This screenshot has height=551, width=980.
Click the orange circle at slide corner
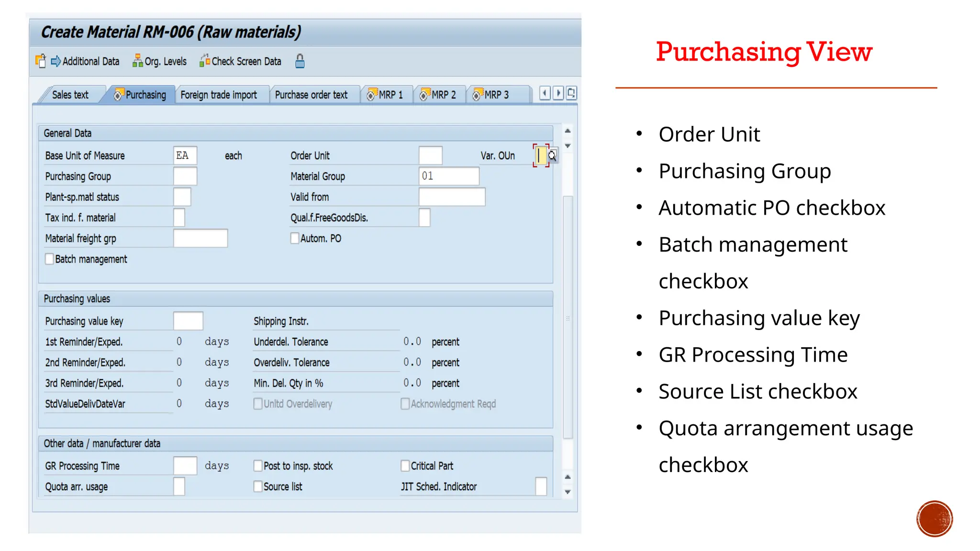(x=935, y=519)
